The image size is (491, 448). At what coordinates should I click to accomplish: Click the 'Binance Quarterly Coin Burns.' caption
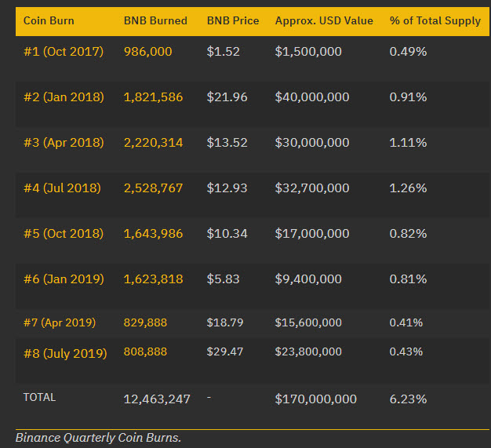tap(98, 438)
